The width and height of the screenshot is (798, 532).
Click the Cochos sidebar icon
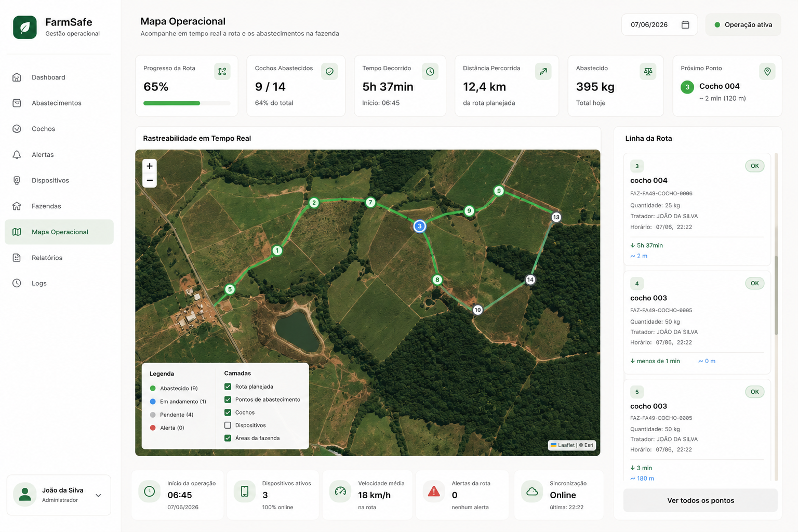coord(17,129)
